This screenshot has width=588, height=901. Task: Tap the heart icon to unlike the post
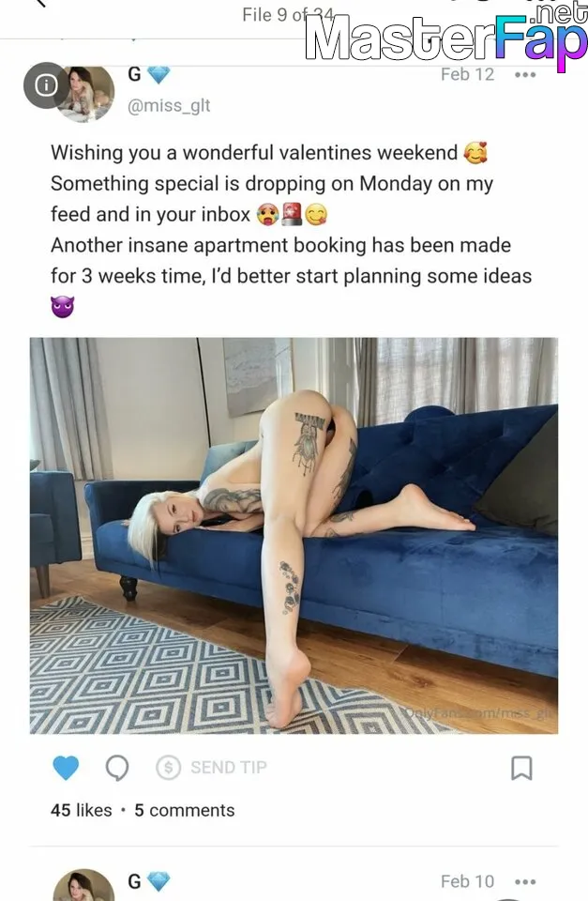click(66, 768)
